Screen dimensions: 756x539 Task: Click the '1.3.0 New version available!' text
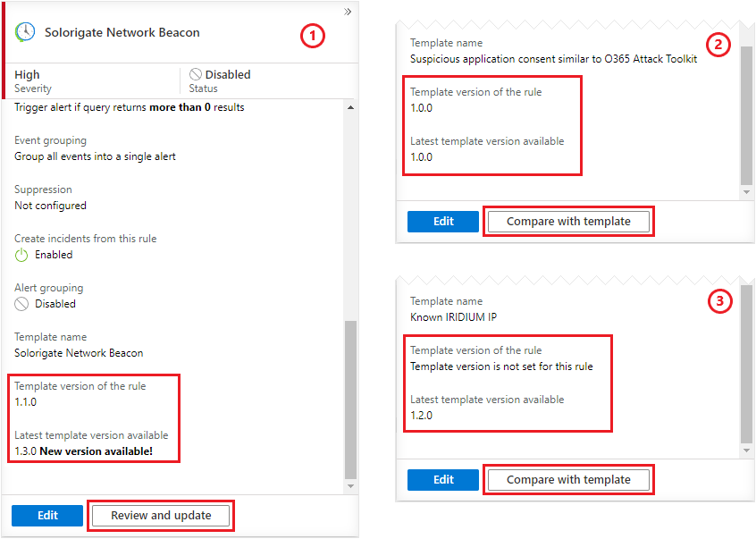coord(83,451)
